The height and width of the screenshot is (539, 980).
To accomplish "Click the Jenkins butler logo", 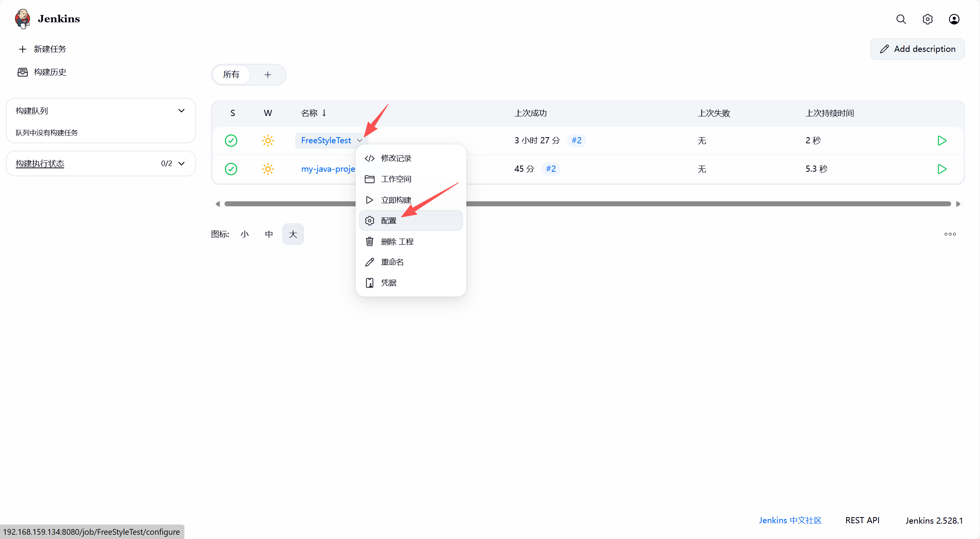I will pyautogui.click(x=23, y=19).
